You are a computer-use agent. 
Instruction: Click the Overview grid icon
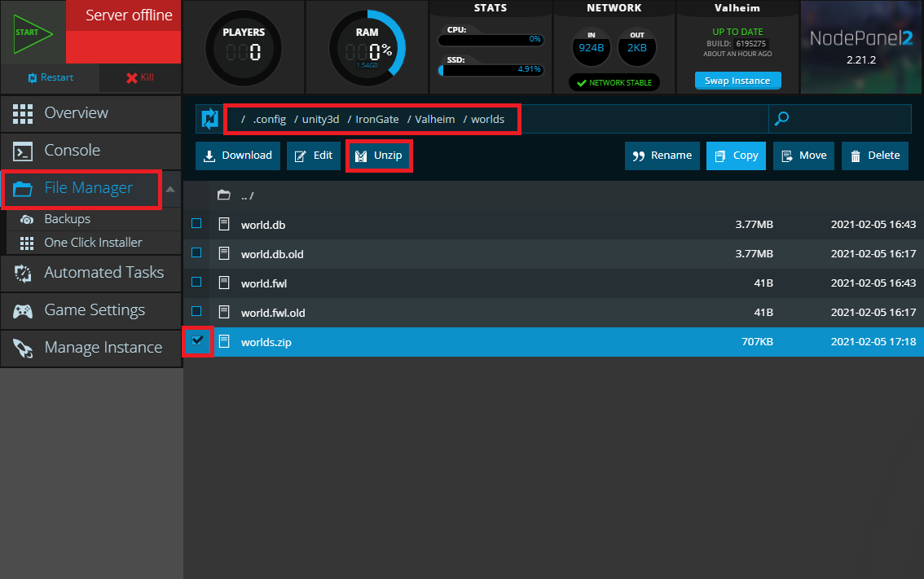[x=22, y=114]
